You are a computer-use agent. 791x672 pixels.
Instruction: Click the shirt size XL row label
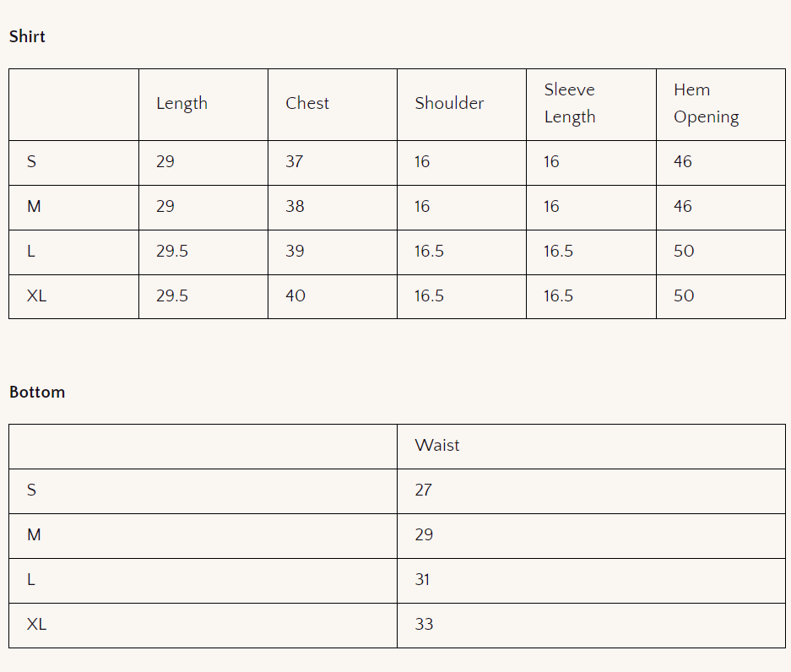pos(36,295)
